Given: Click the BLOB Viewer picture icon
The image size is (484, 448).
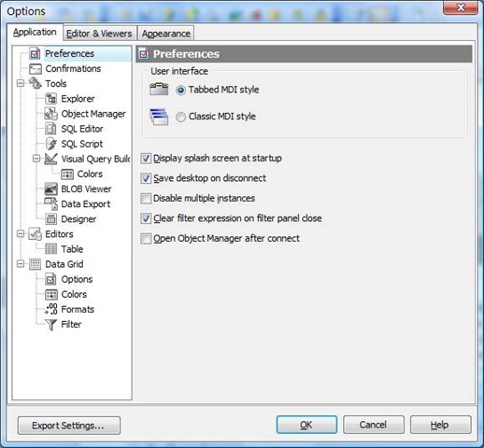Looking at the screenshot, I should point(51,189).
